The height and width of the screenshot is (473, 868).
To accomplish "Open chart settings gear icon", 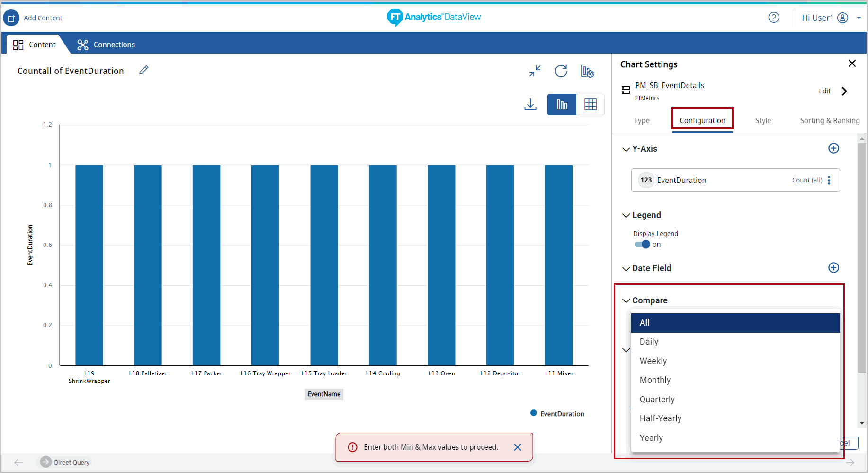I will 587,72.
